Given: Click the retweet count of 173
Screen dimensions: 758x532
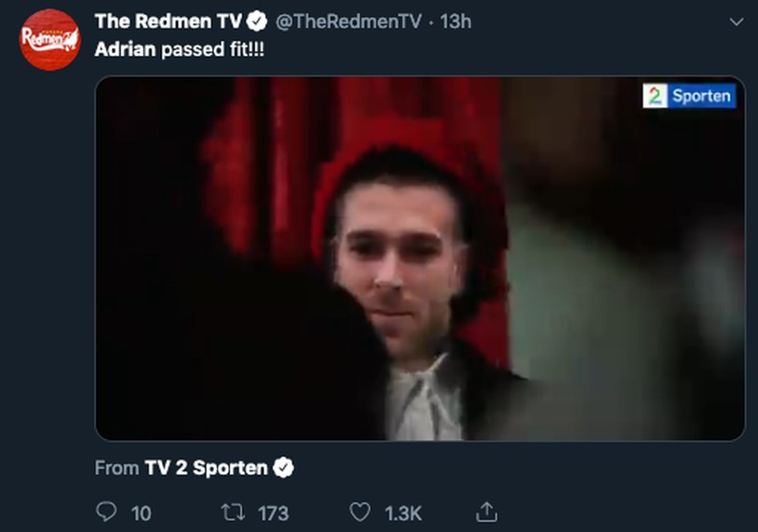Looking at the screenshot, I should tap(273, 513).
